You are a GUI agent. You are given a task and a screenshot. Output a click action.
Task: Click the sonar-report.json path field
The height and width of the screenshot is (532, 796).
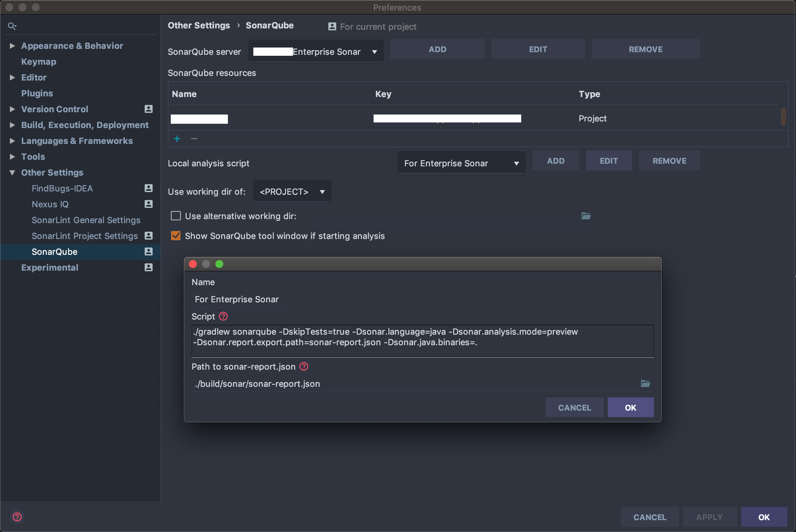(x=414, y=384)
